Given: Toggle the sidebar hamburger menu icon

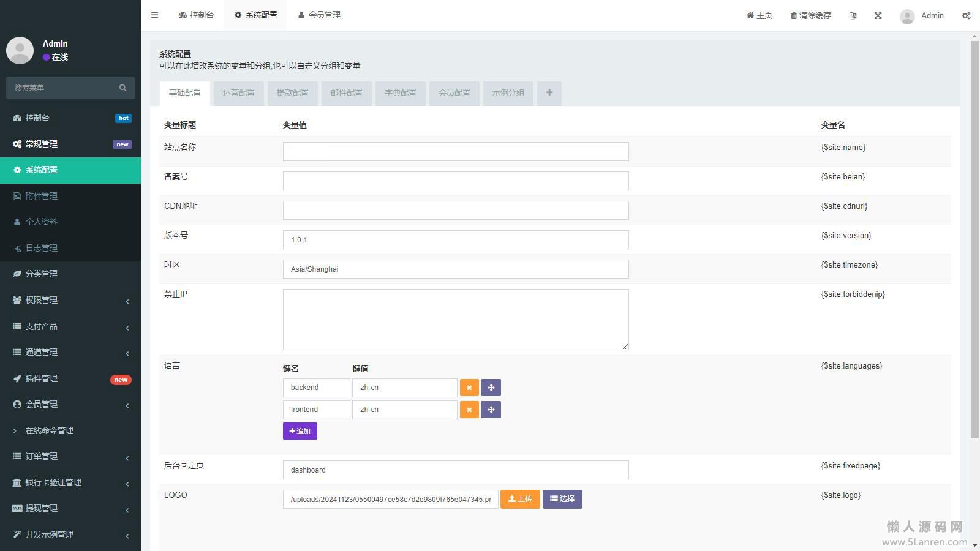Looking at the screenshot, I should (x=154, y=15).
